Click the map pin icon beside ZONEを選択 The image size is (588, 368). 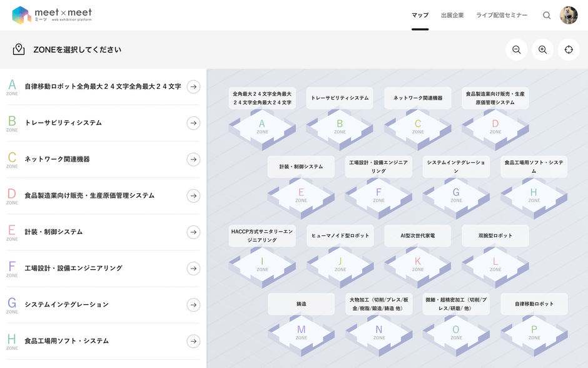tap(19, 49)
